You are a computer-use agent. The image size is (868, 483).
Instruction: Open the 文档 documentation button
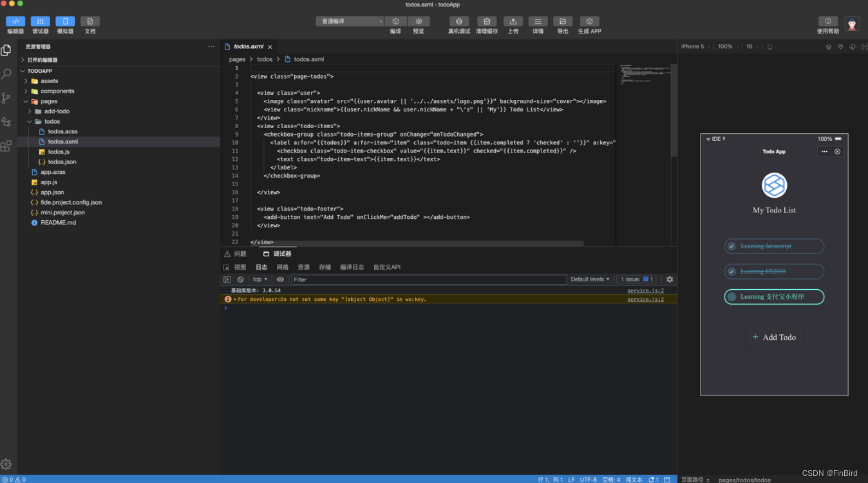click(90, 21)
